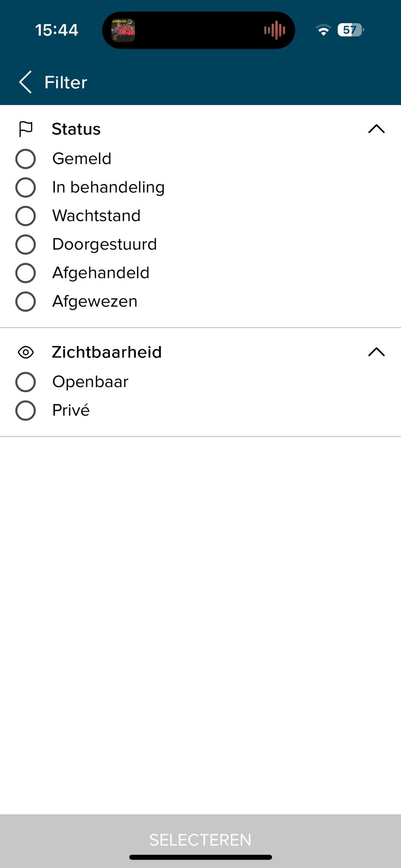Select the In behandeling status option
401x868 pixels.
25,187
